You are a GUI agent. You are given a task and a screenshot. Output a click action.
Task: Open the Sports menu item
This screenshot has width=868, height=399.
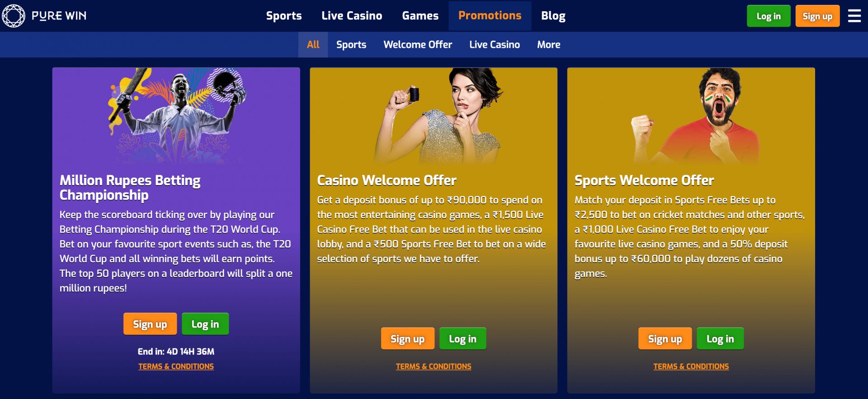coord(284,16)
